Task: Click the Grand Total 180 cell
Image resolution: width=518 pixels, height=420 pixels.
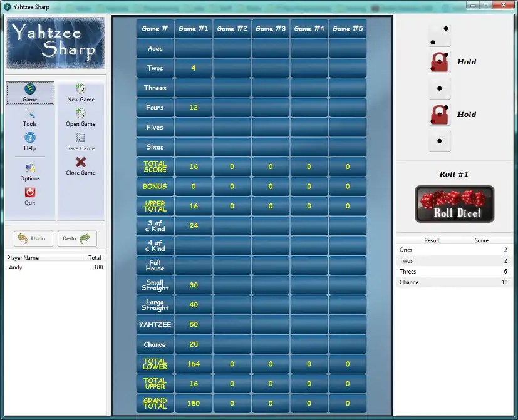Action: [x=194, y=404]
